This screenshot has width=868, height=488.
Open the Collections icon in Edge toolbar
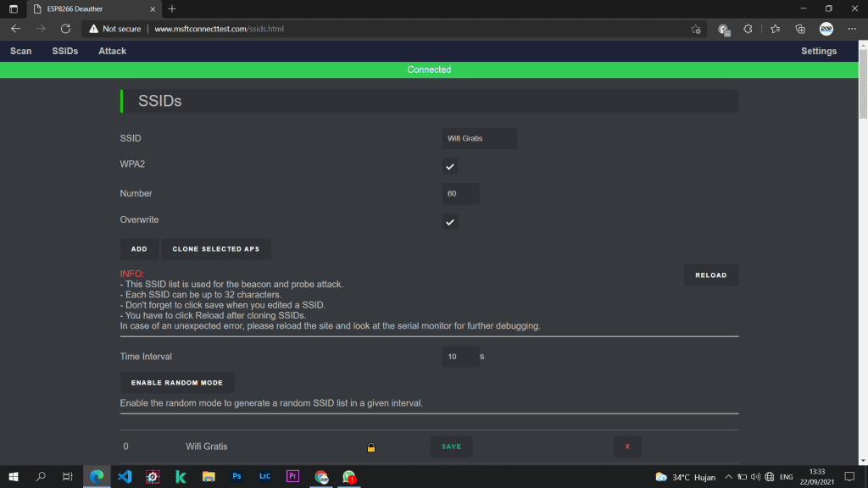point(800,29)
